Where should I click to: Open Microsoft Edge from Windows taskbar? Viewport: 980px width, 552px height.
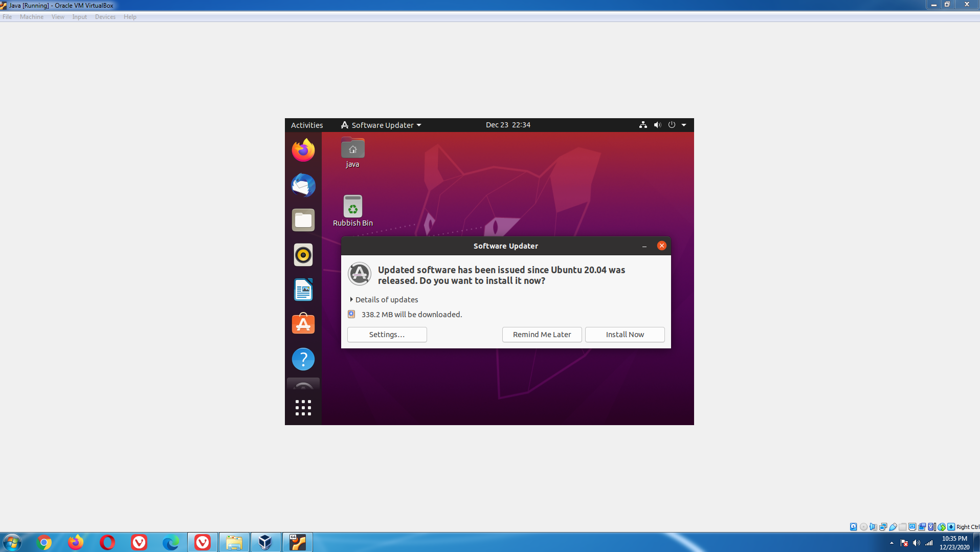[x=170, y=542]
